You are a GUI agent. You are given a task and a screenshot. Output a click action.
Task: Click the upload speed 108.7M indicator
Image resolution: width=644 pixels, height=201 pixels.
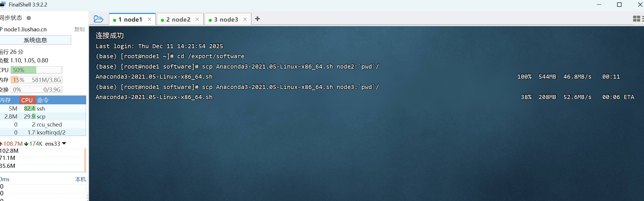click(x=11, y=144)
